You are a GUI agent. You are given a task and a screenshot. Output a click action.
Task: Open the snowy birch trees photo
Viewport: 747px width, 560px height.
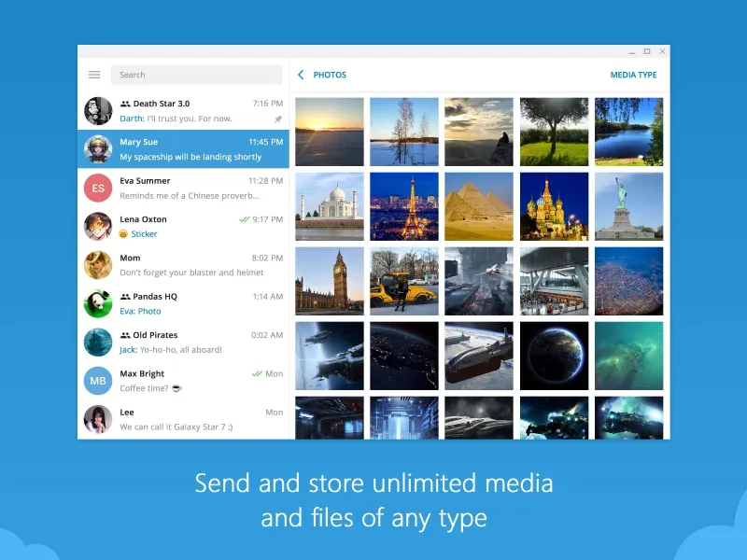point(404,132)
